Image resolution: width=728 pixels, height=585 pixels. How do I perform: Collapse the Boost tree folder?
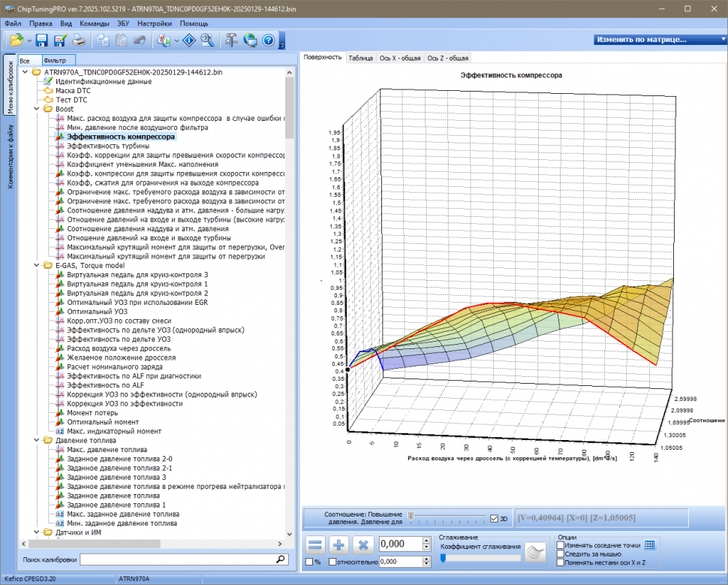tap(38, 109)
